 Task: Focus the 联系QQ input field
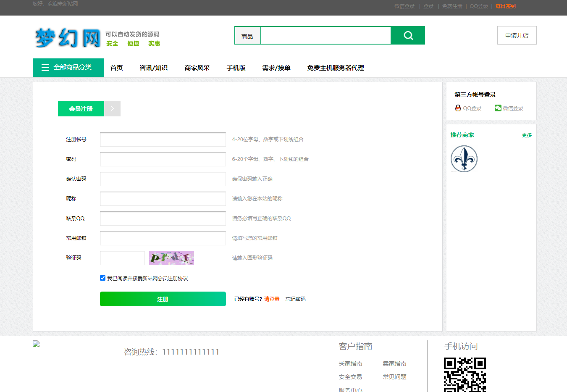[163, 218]
